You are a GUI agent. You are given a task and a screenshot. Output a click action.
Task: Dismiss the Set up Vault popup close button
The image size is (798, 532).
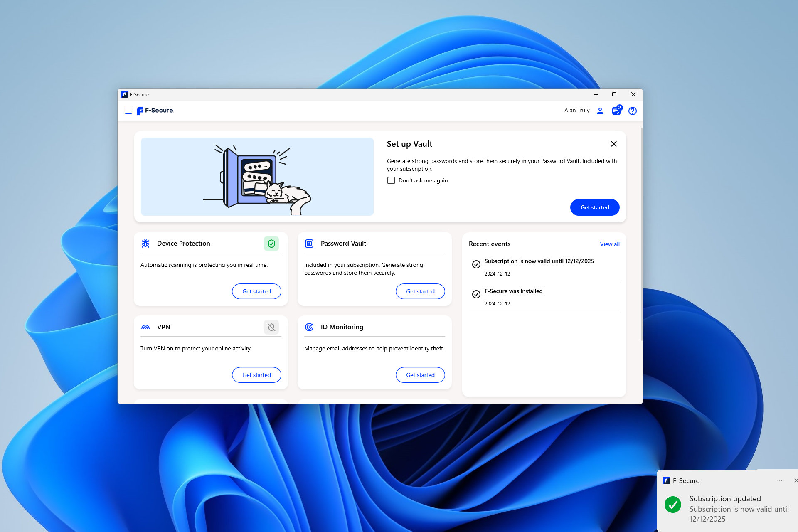(613, 144)
